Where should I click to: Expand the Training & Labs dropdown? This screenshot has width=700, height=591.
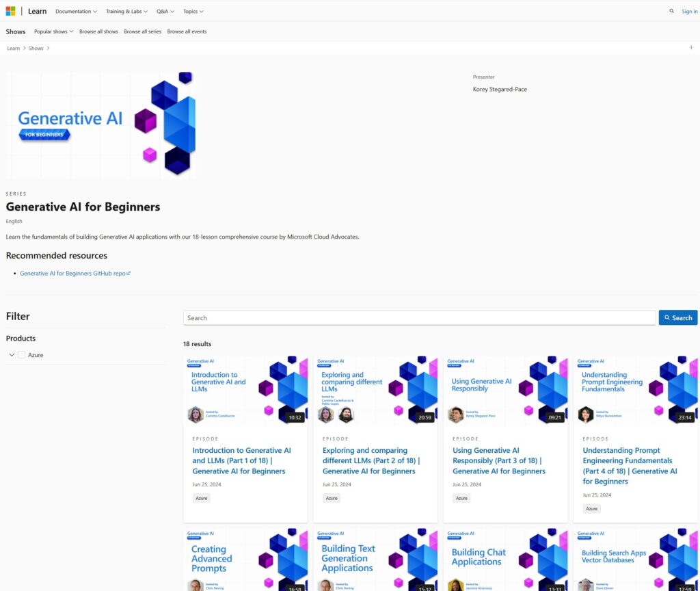click(126, 11)
